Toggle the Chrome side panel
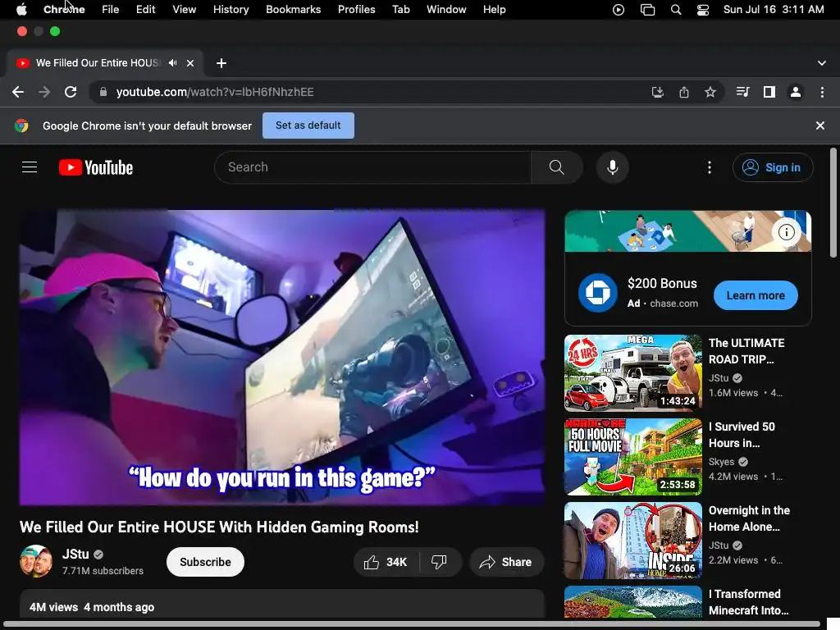 [x=769, y=92]
